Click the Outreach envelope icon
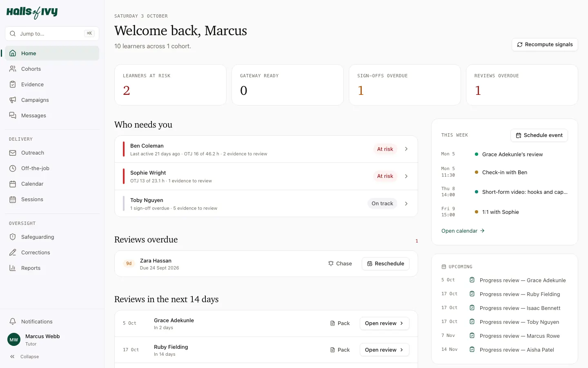588x368 pixels. [x=13, y=153]
